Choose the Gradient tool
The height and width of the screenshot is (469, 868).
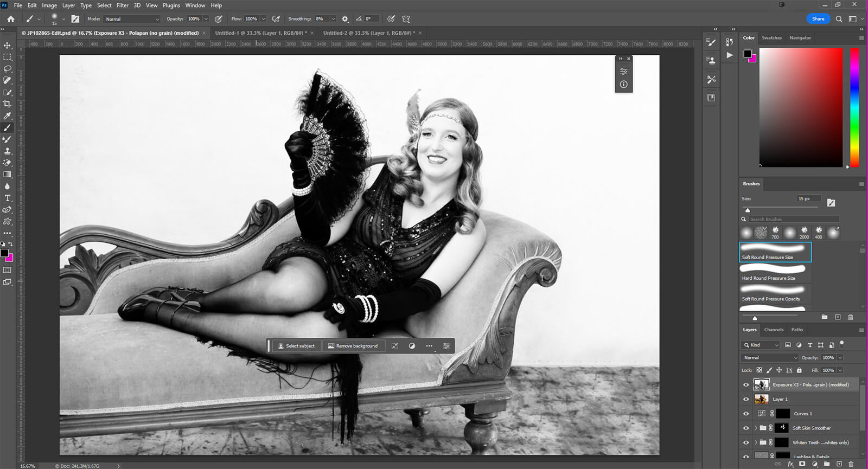[x=8, y=174]
